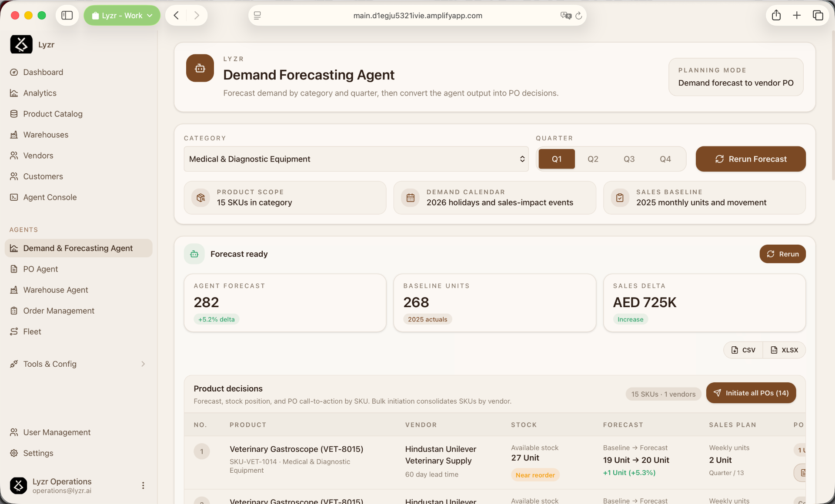This screenshot has width=835, height=504.
Task: Click the Product Scope package icon
Action: point(200,198)
